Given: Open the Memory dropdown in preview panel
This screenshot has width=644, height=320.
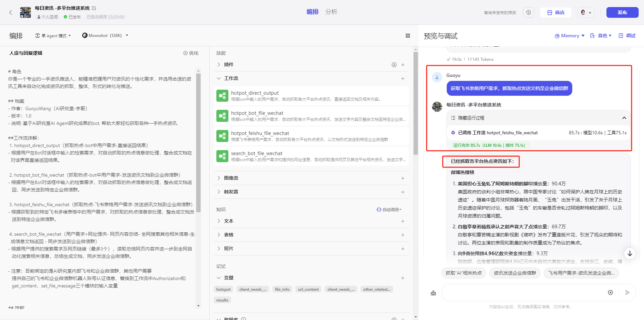Looking at the screenshot, I should pyautogui.click(x=570, y=36).
